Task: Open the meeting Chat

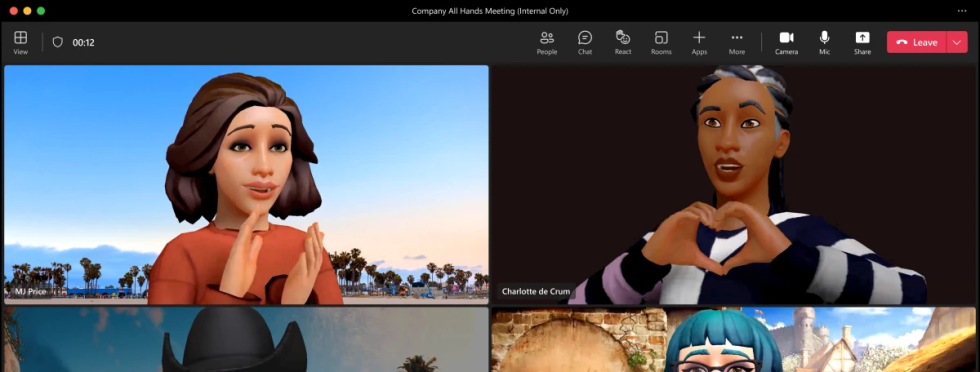Action: (x=585, y=42)
